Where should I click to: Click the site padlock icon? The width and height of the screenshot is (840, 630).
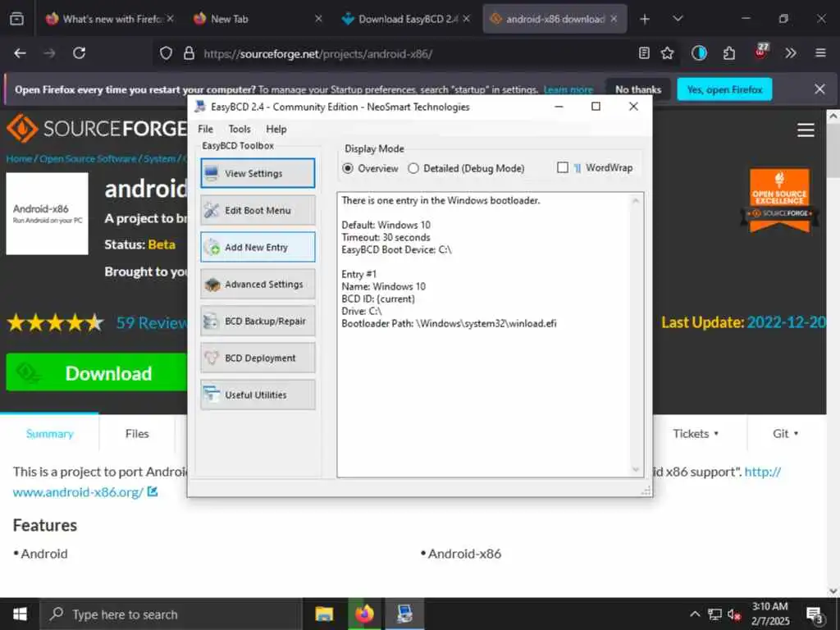coord(189,53)
